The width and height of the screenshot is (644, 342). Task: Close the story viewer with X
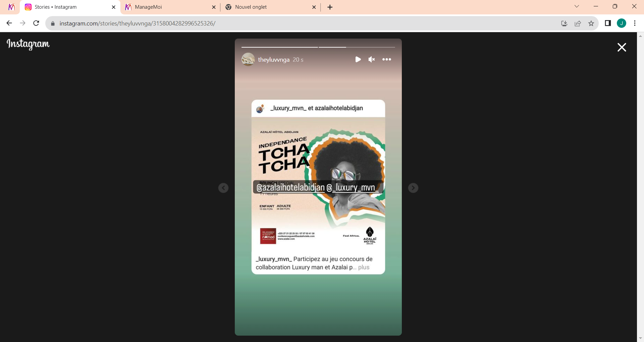pyautogui.click(x=622, y=47)
